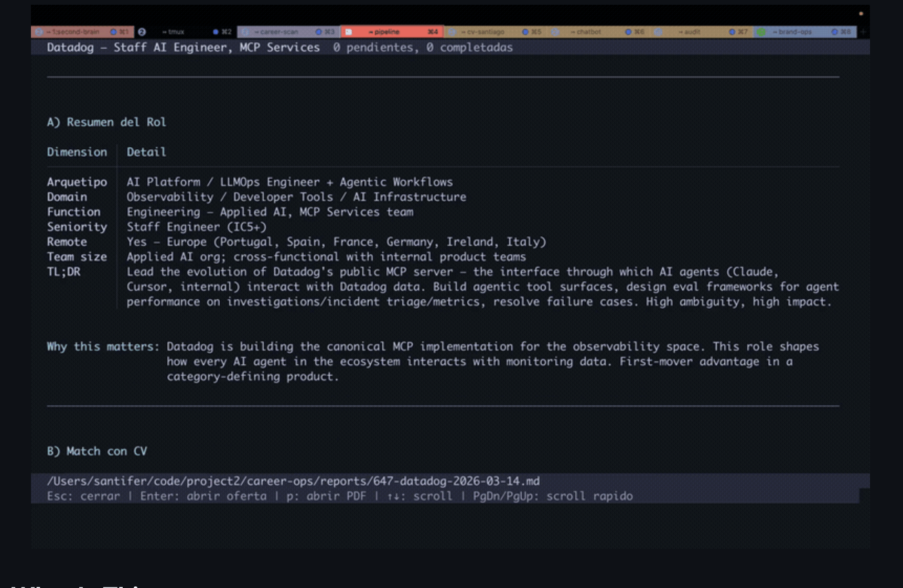903x588 pixels.
Task: Select the Seniority row label
Action: click(x=77, y=227)
